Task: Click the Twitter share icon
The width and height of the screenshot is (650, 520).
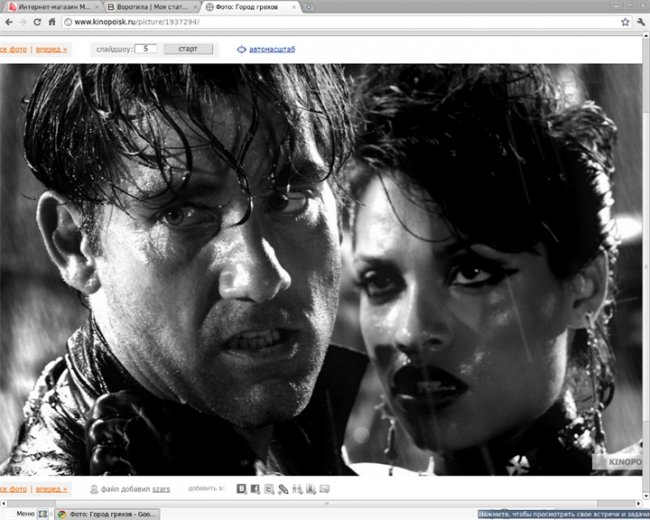Action: (x=269, y=489)
